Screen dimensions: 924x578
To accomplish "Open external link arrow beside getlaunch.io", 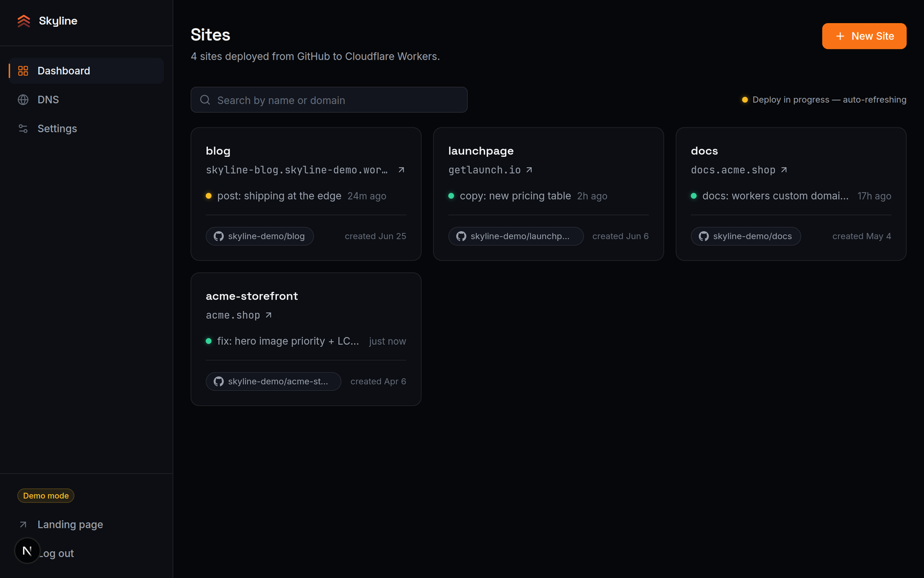I will 529,170.
